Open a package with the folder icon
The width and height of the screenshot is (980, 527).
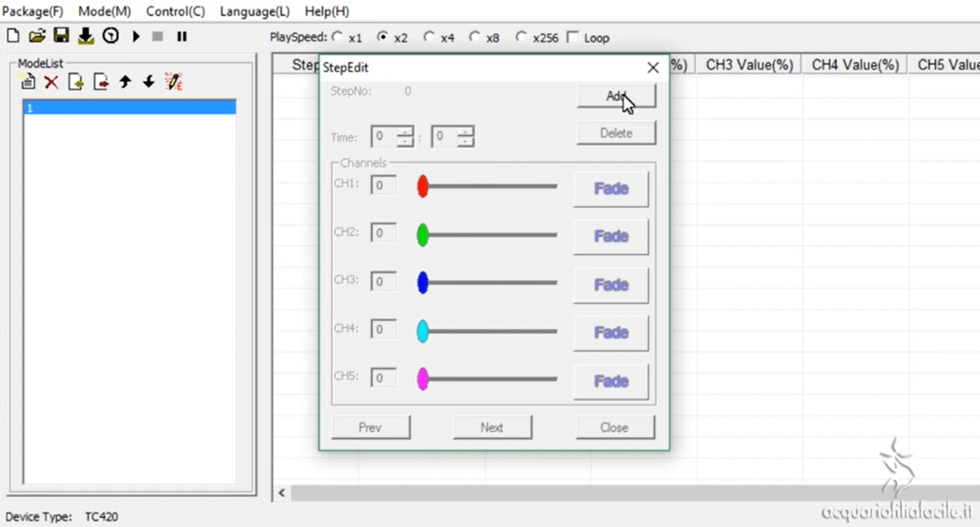[x=37, y=36]
